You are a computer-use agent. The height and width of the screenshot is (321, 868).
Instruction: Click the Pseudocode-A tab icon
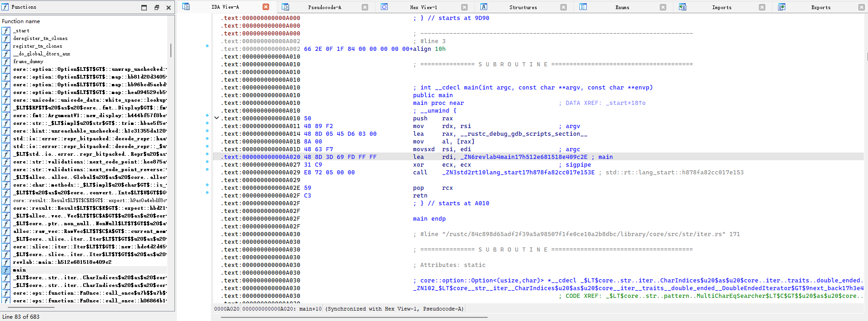[x=285, y=7]
